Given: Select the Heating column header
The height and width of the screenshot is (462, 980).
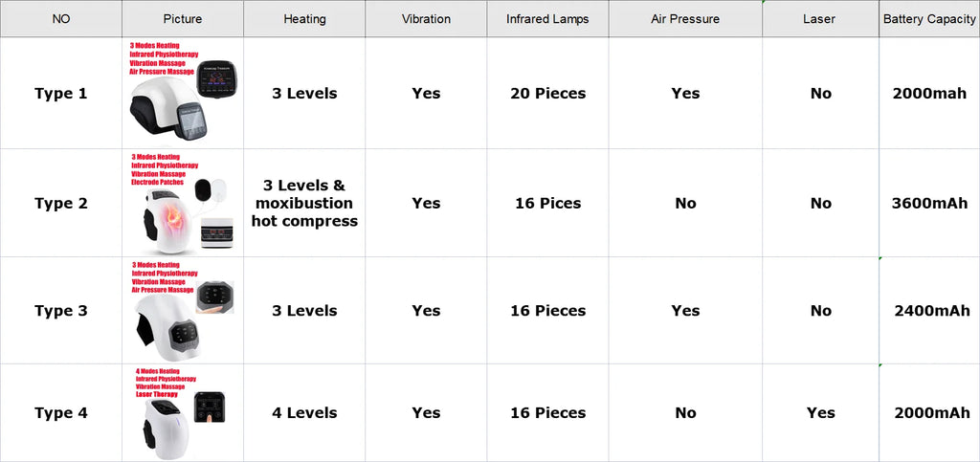Looking at the screenshot, I should point(304,19).
